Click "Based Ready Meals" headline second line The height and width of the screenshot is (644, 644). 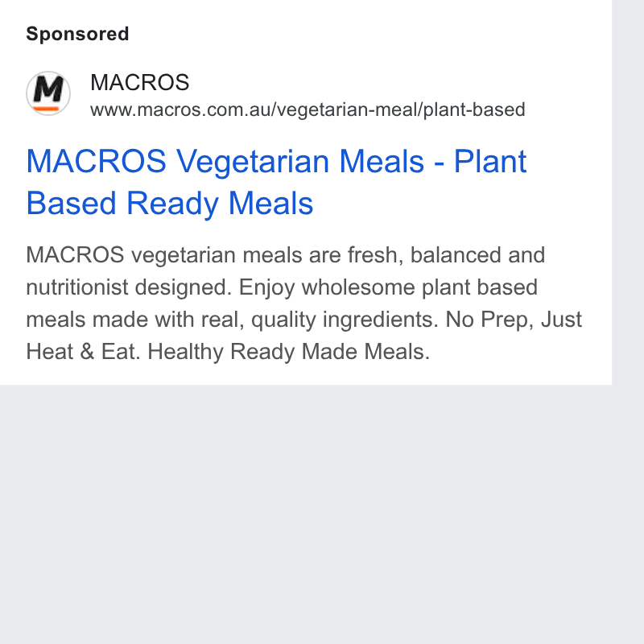click(x=170, y=204)
